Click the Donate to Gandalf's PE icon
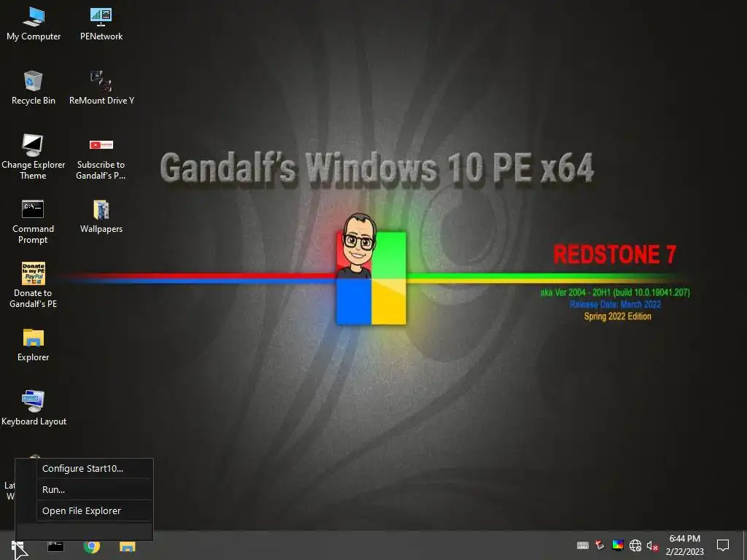Screen dimensions: 747x560 tap(33, 286)
